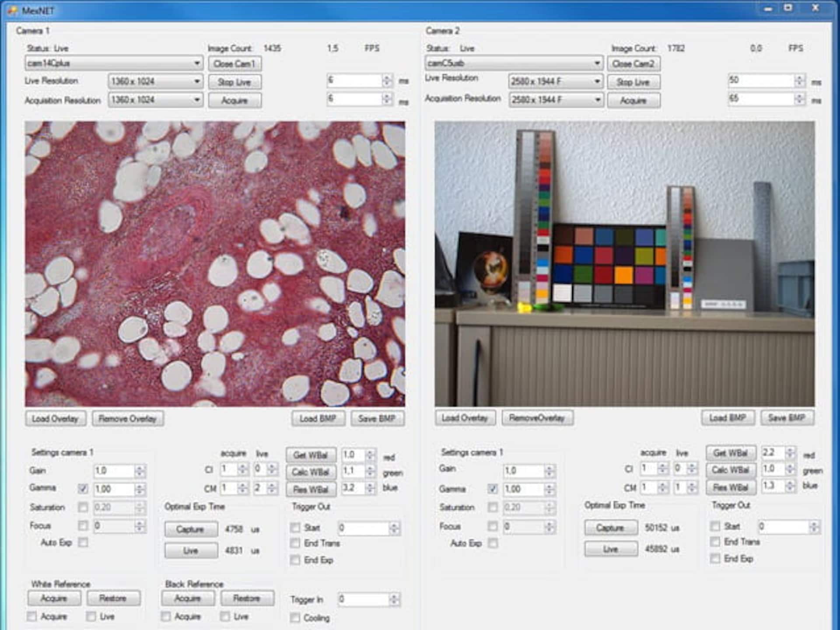Click Get WBal in Camera 2 settings
The width and height of the screenshot is (840, 630).
pos(731,453)
